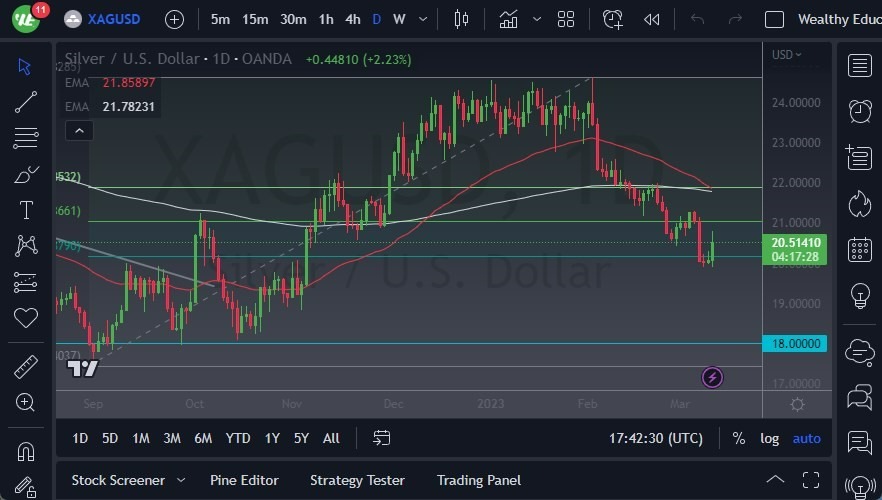Expand the Stock Screener dropdown arrow
The width and height of the screenshot is (882, 500).
(181, 480)
